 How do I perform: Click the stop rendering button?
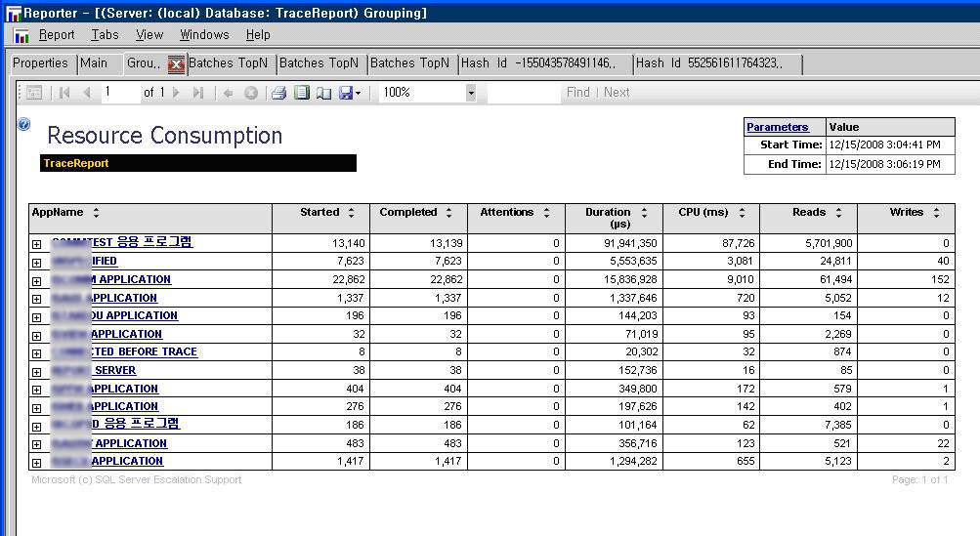point(251,93)
